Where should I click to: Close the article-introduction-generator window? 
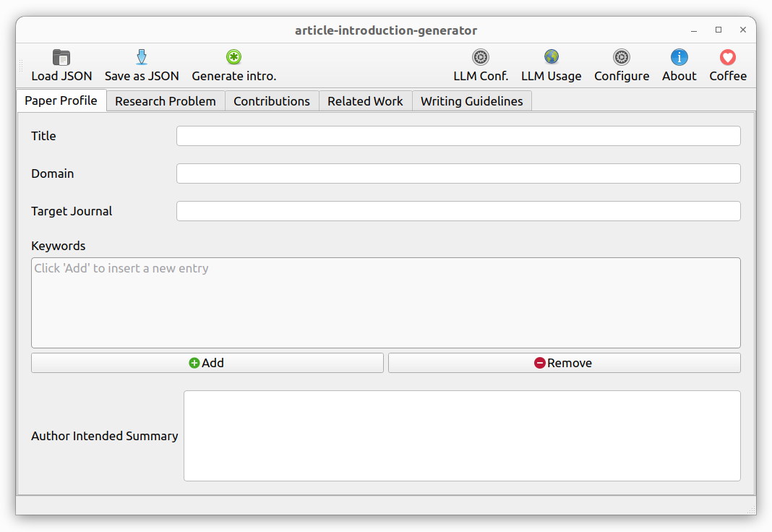(743, 30)
